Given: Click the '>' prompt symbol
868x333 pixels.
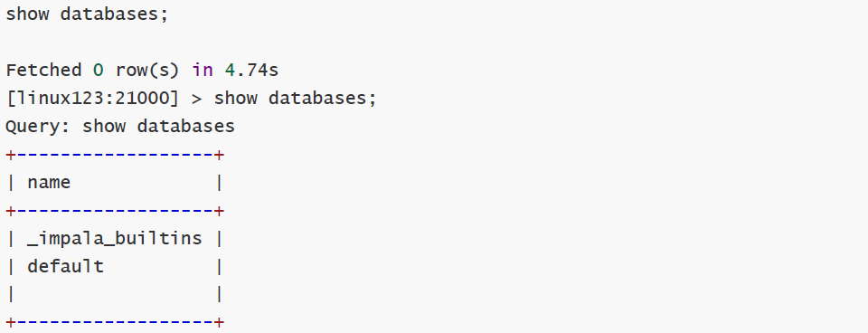Looking at the screenshot, I should point(196,99).
